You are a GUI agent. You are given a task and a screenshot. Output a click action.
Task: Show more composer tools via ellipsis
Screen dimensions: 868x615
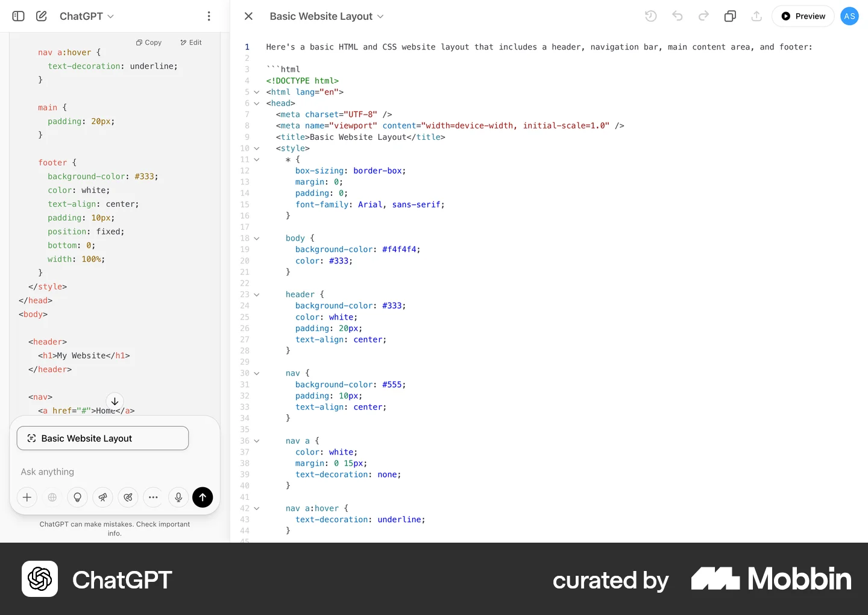153,497
